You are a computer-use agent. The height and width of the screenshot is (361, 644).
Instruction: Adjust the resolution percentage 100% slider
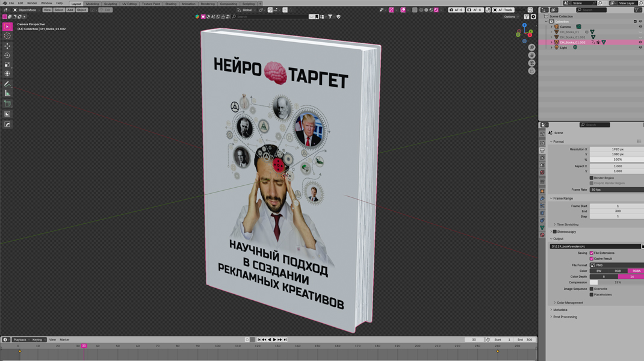point(617,159)
